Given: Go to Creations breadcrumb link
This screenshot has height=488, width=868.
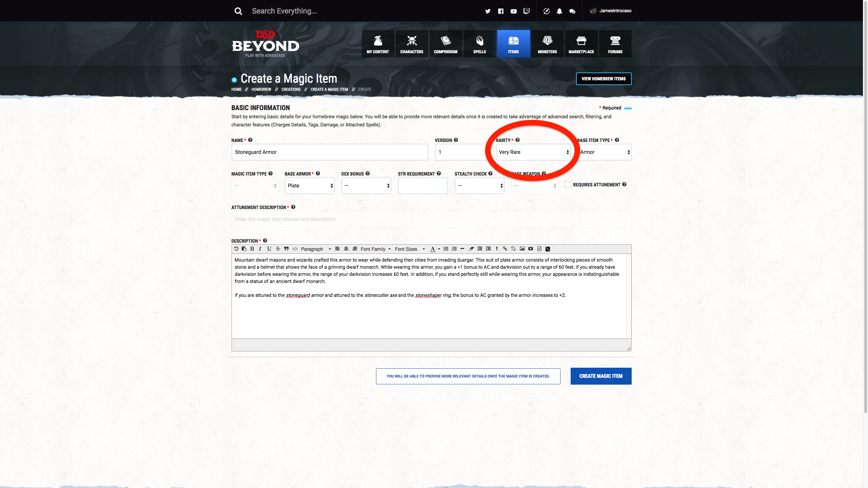Looking at the screenshot, I should pyautogui.click(x=291, y=89).
